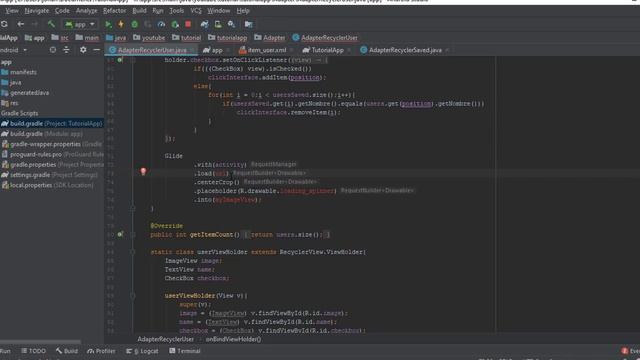640x360 pixels.
Task: Open the Navigate menu
Action: point(37,11)
